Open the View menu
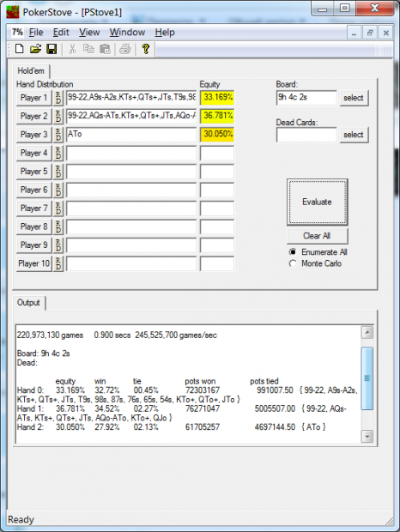The image size is (400, 532). [x=89, y=33]
